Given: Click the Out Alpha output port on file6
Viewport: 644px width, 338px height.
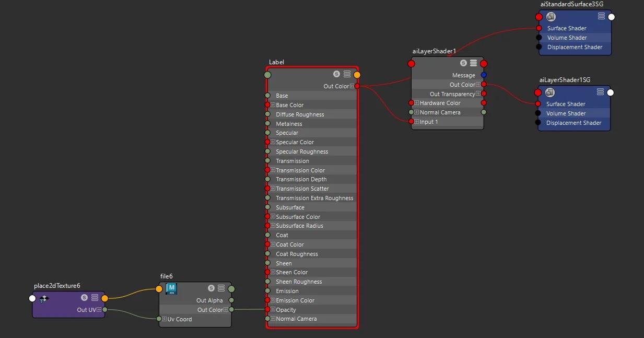Looking at the screenshot, I should [231, 300].
